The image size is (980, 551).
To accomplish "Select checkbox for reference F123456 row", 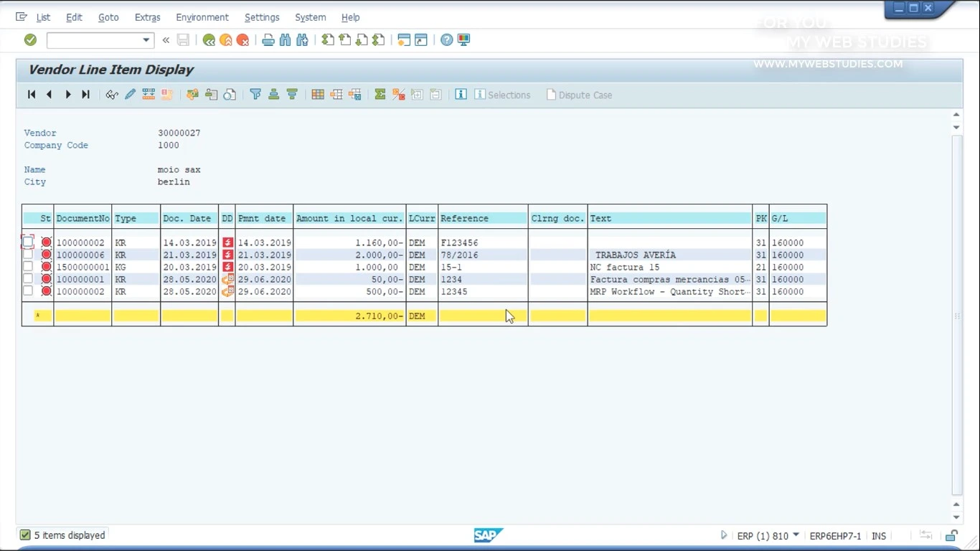I will 28,242.
